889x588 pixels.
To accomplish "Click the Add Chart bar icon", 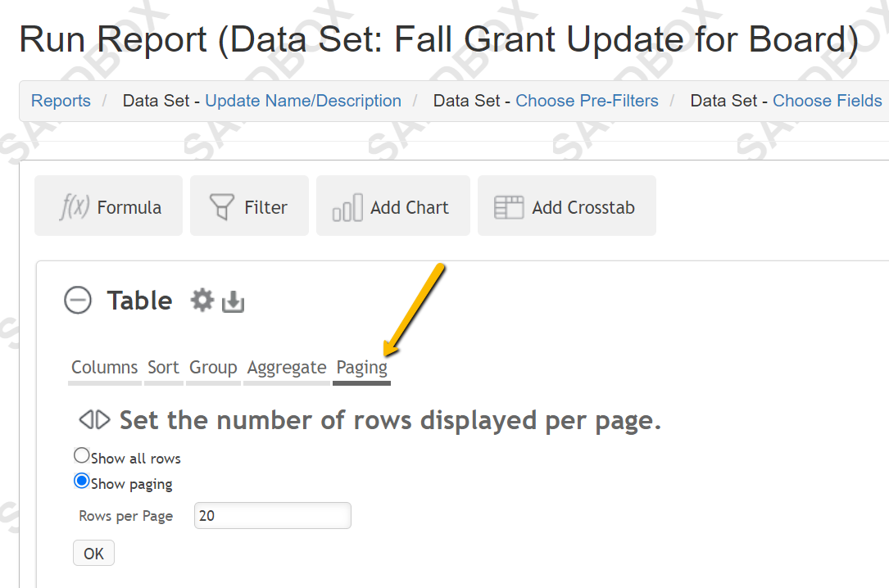I will pyautogui.click(x=347, y=207).
